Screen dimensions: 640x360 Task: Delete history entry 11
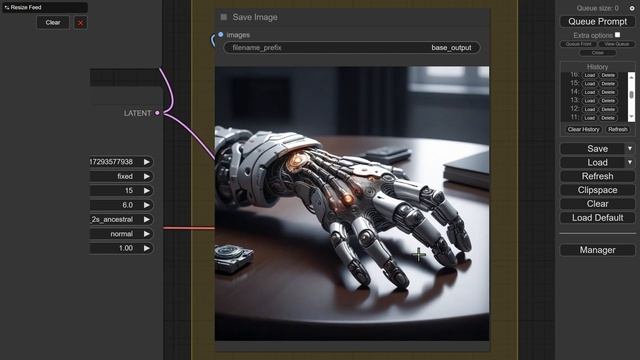click(608, 118)
